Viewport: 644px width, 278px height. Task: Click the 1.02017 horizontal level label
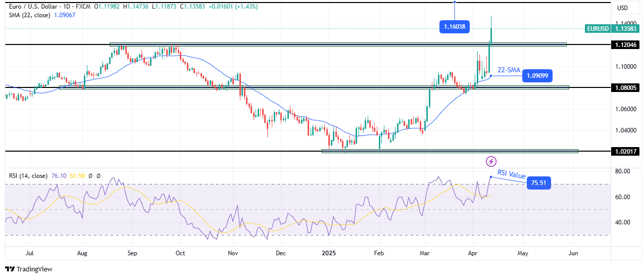point(626,151)
